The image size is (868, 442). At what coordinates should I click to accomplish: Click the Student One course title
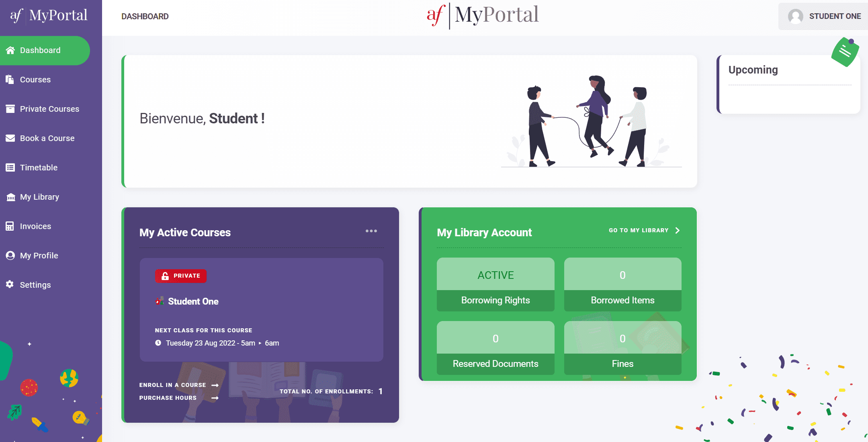pyautogui.click(x=193, y=301)
